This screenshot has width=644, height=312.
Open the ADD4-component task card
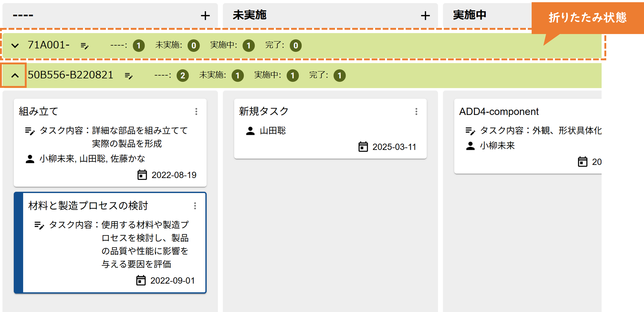pyautogui.click(x=525, y=137)
